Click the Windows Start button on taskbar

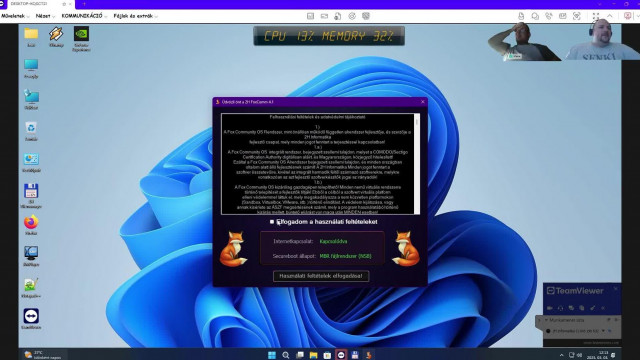[272, 355]
